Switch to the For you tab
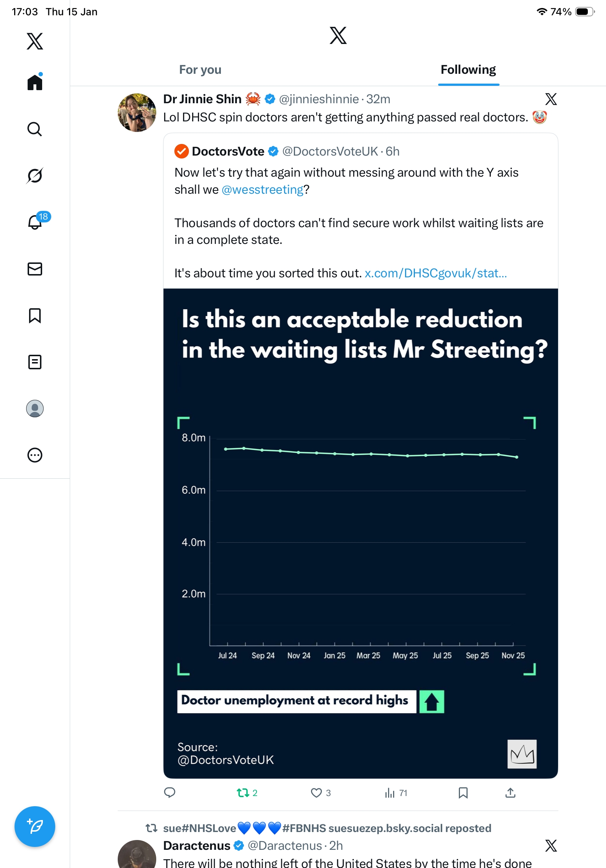 (200, 70)
